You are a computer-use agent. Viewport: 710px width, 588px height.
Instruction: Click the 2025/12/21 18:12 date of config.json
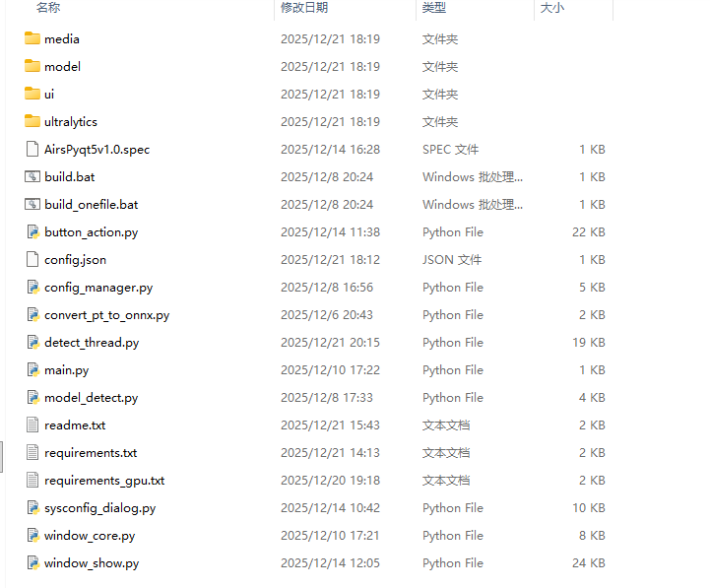pos(330,260)
